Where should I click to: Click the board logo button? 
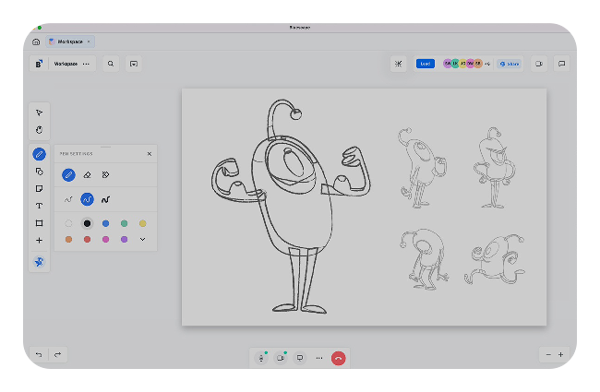click(x=39, y=64)
